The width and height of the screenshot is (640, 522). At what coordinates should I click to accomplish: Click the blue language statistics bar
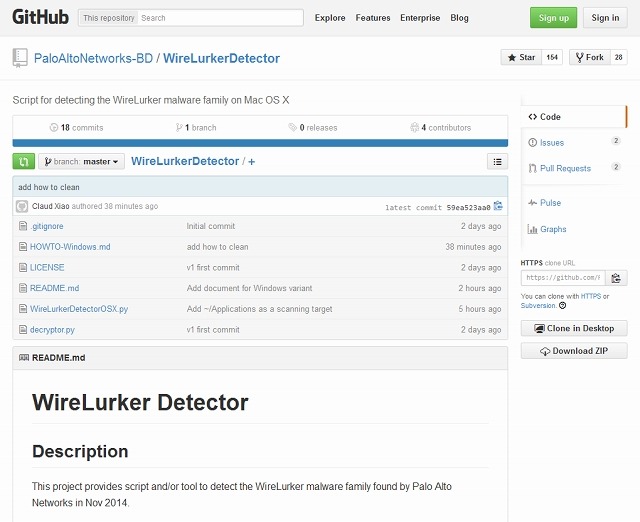(260, 143)
